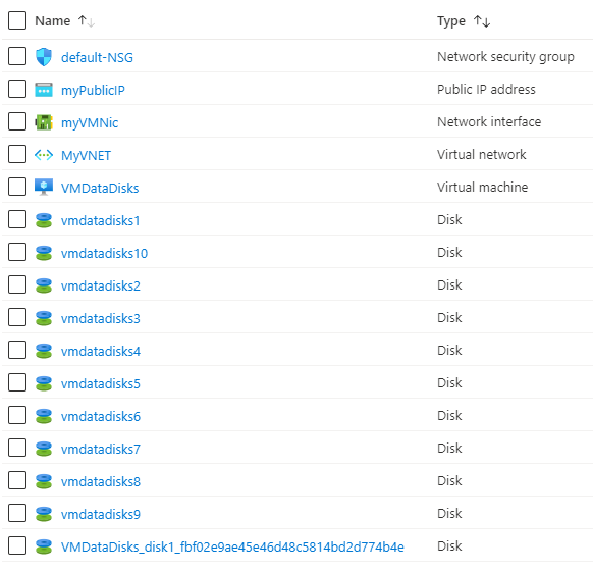This screenshot has height=573, width=593.
Task: Click the myPublicIP address icon
Action: tap(44, 90)
